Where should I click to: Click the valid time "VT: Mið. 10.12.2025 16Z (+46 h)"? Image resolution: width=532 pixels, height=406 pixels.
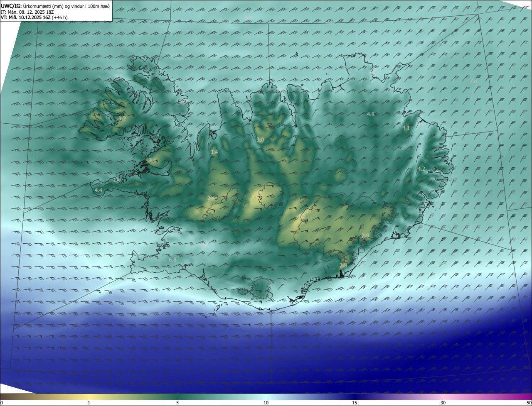click(x=34, y=17)
